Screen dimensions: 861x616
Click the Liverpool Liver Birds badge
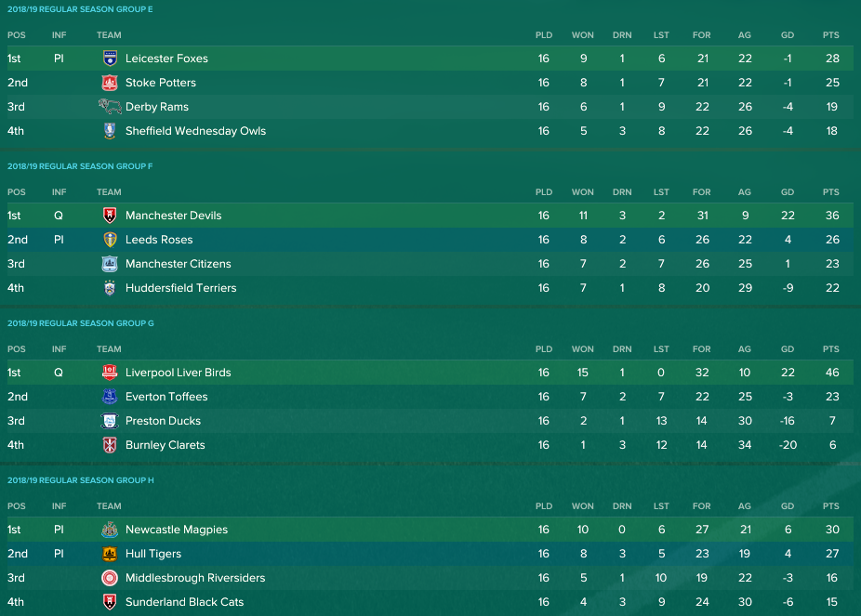(x=110, y=373)
